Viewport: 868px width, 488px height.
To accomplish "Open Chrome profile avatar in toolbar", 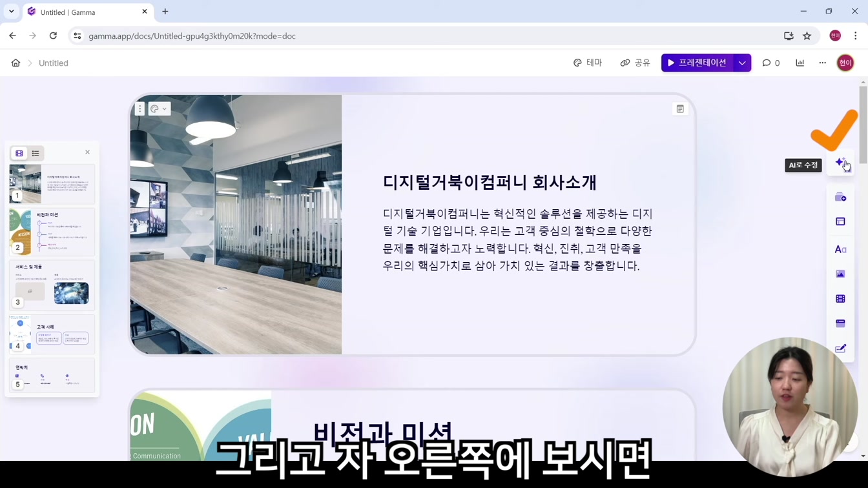I will pyautogui.click(x=835, y=36).
